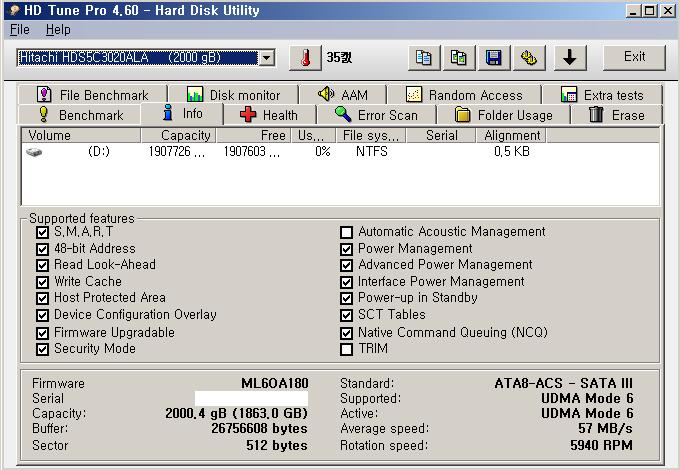This screenshot has height=470, width=680.
Task: Switch to the Health tab
Action: pyautogui.click(x=269, y=115)
